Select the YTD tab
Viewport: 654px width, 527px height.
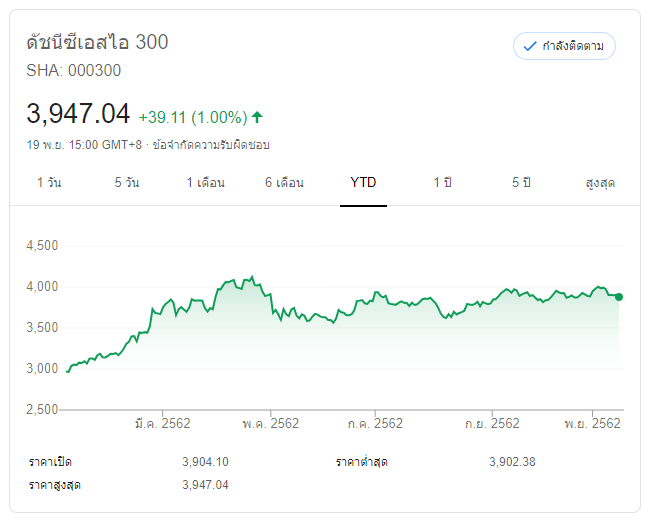[x=363, y=183]
